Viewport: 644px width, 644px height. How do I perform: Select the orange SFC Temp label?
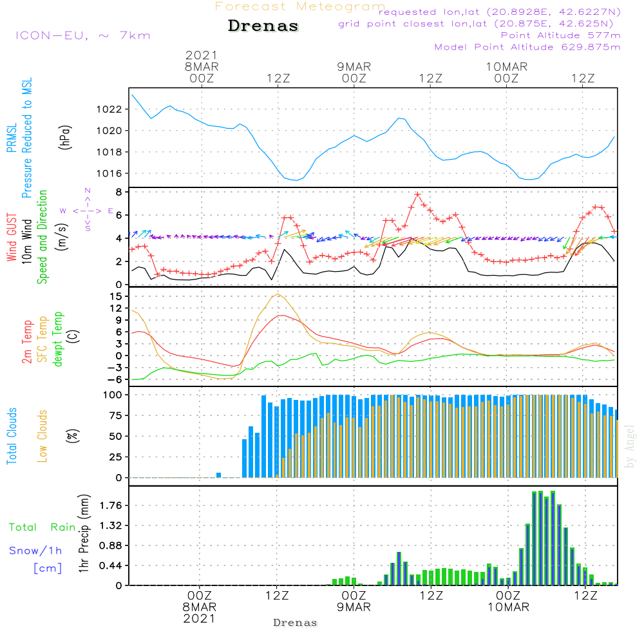click(x=43, y=339)
